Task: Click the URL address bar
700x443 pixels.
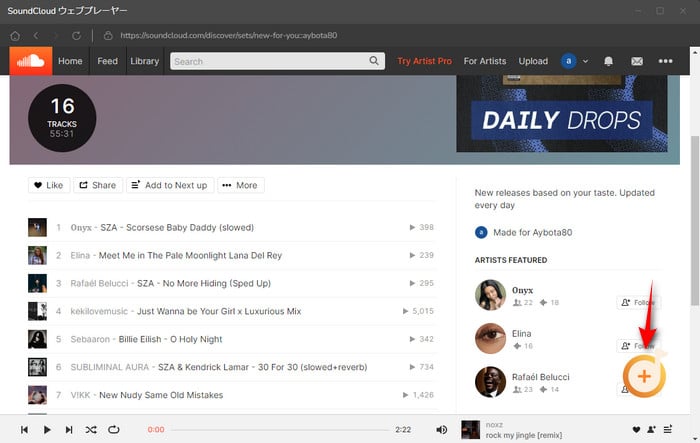Action: pyautogui.click(x=229, y=36)
